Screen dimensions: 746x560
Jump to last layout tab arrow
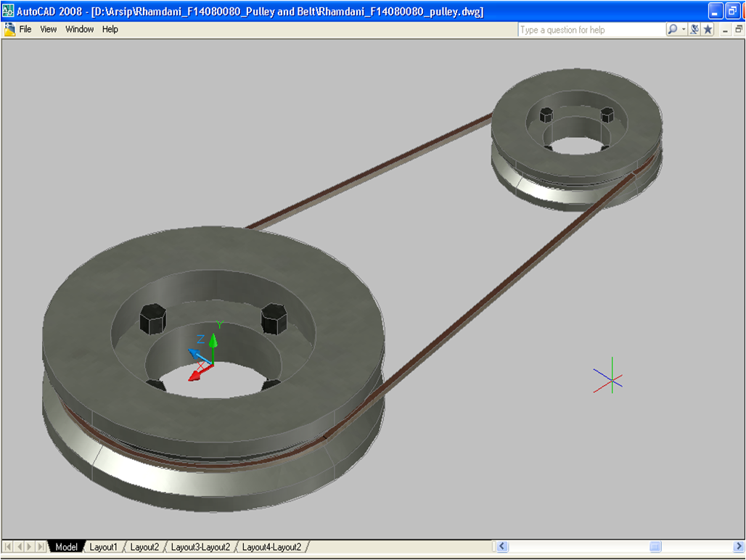pyautogui.click(x=41, y=547)
